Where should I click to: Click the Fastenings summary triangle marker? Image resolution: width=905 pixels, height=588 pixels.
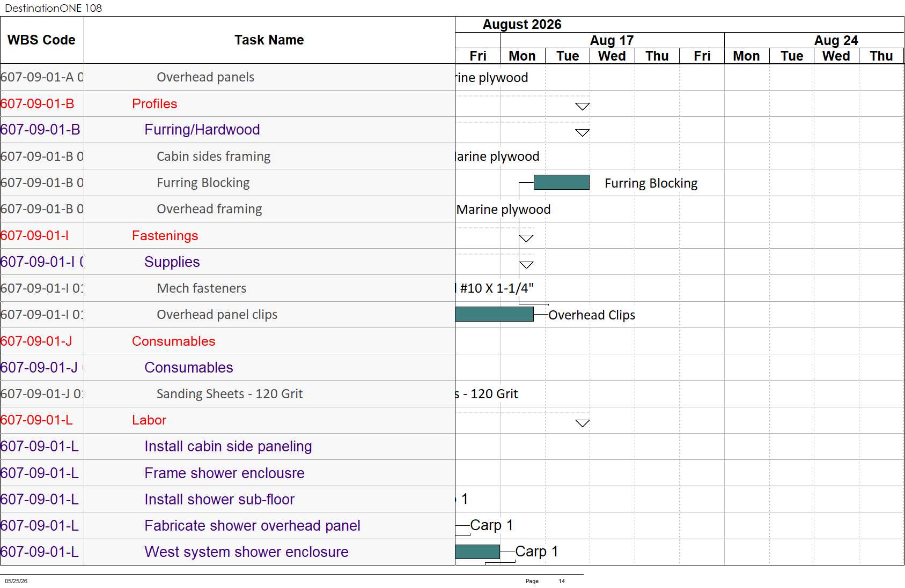pos(526,238)
